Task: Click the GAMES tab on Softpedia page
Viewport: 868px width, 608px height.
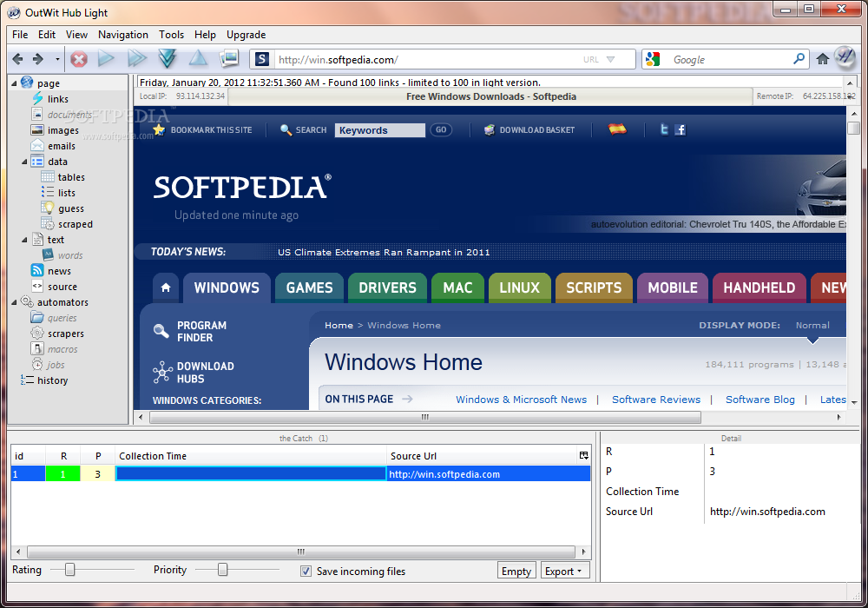Action: (x=310, y=288)
